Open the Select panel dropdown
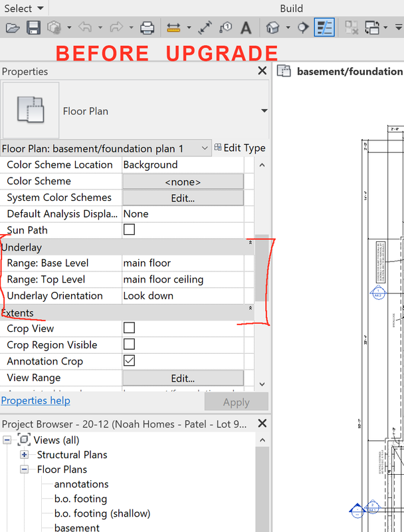Image resolution: width=404 pixels, height=532 pixels. click(41, 8)
